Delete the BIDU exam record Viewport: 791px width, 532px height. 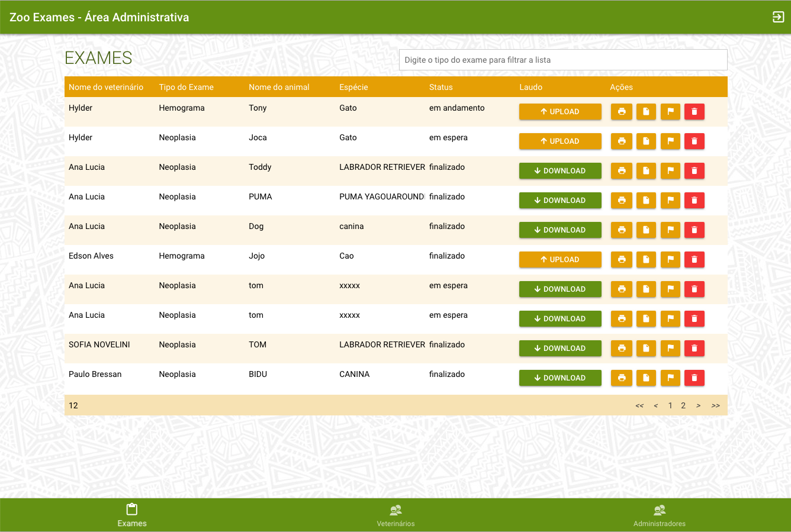click(694, 378)
